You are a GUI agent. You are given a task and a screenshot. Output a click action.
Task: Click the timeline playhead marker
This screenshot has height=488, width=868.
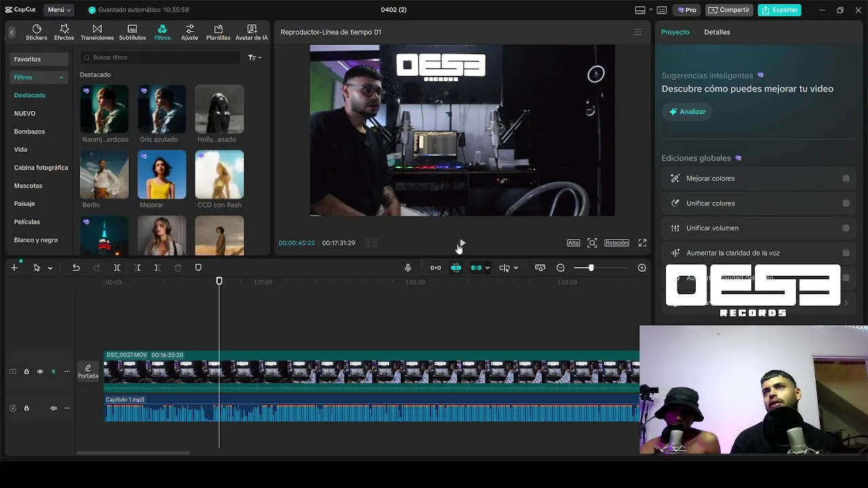(219, 281)
